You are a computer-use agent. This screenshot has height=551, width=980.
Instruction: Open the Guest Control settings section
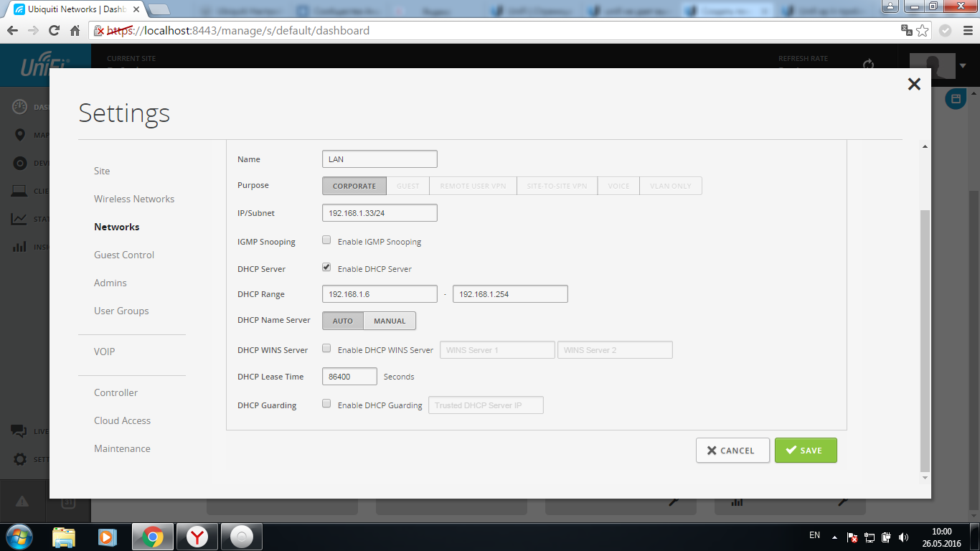tap(124, 255)
